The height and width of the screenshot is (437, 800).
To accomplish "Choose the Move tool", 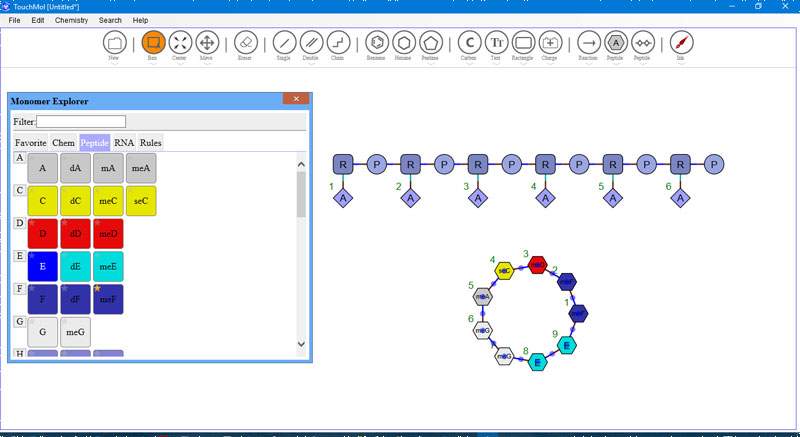I will pos(207,43).
